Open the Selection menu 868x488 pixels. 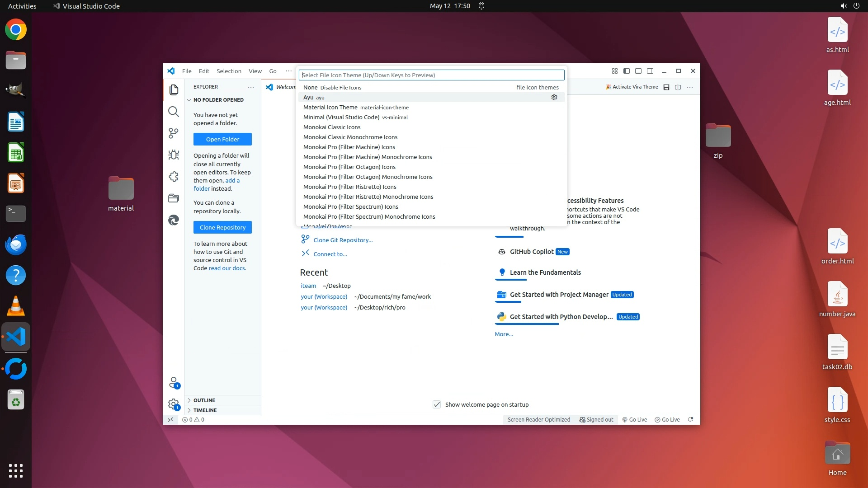pos(229,71)
